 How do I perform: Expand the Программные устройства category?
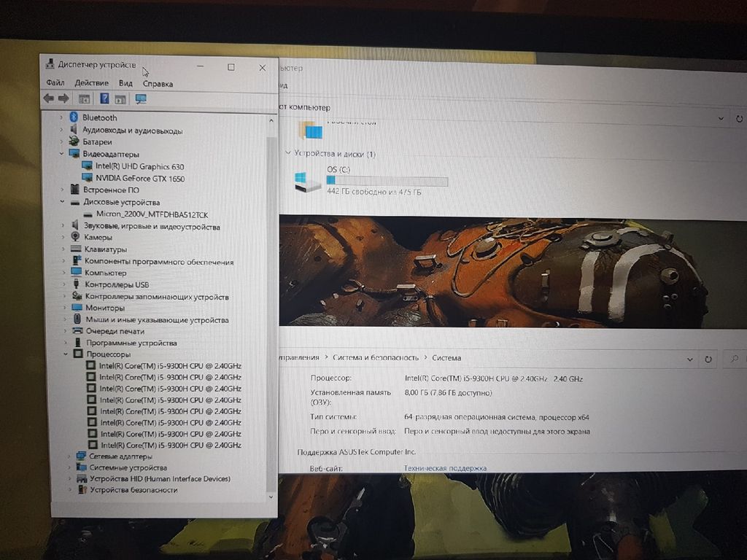pos(65,343)
